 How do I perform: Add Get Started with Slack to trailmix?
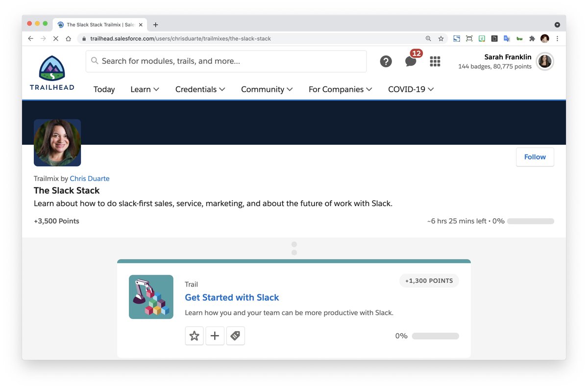[215, 336]
